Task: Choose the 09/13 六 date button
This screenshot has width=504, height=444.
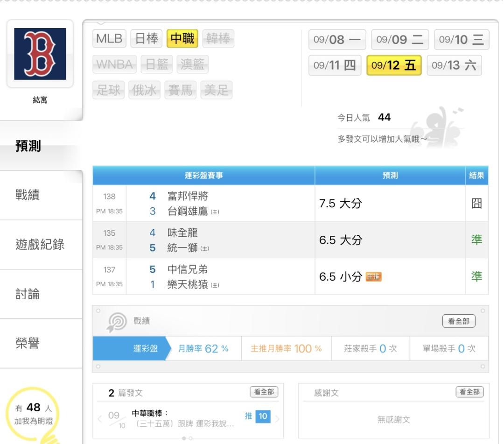Action: (x=454, y=65)
